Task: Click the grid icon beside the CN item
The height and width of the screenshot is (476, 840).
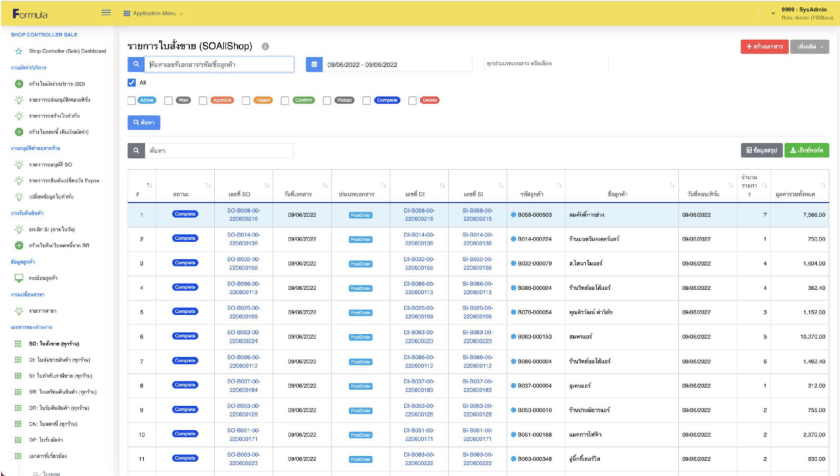Action: coord(18,424)
